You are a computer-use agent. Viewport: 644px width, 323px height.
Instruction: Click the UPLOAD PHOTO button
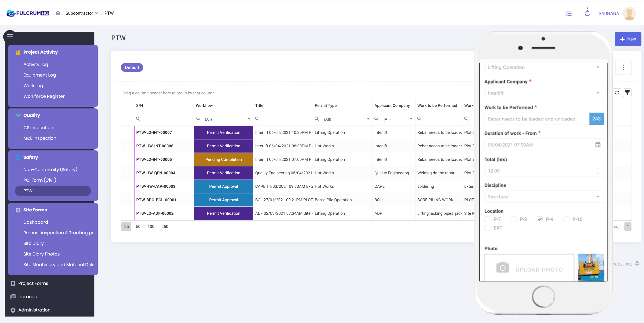[529, 268]
